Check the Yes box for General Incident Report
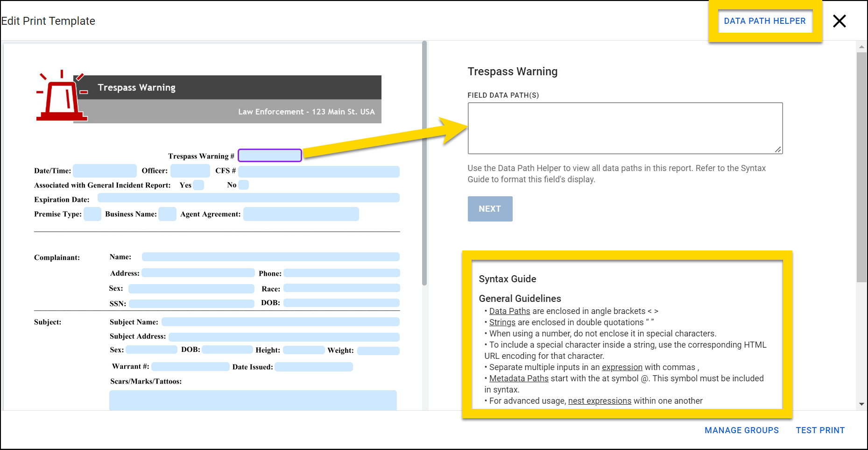This screenshot has width=868, height=450. pyautogui.click(x=198, y=185)
